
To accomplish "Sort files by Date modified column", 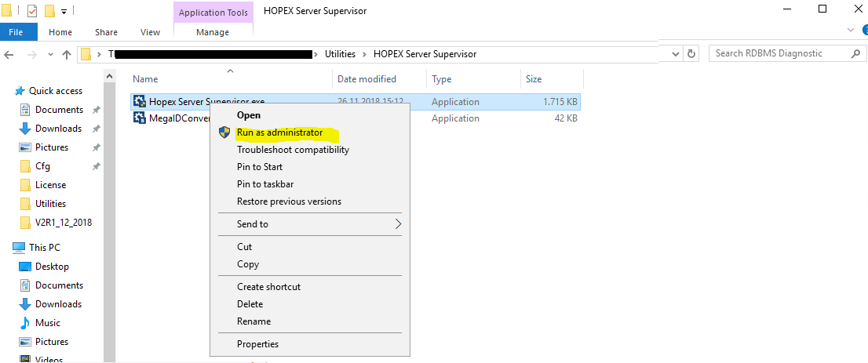I will click(x=367, y=79).
